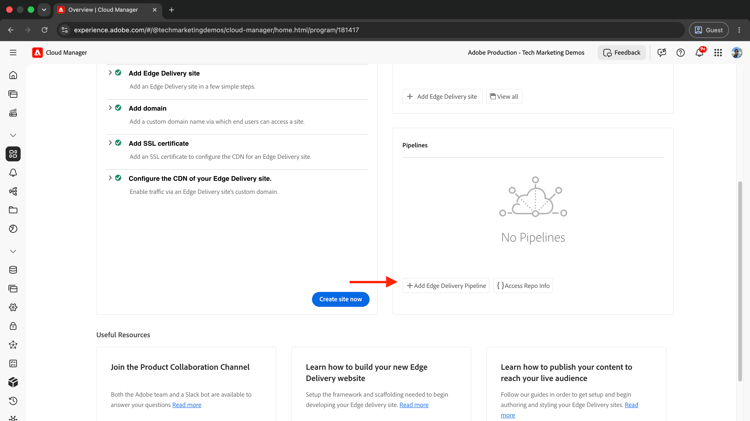Open the history clock icon in sidebar

pos(13,401)
